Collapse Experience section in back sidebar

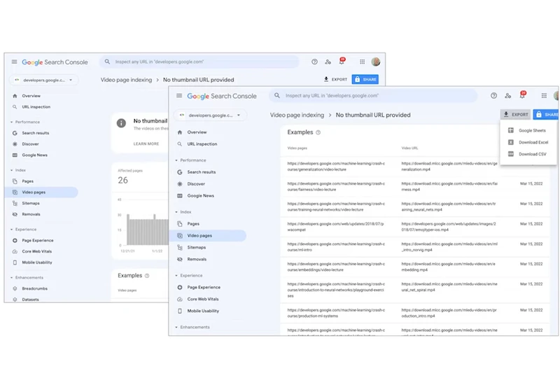click(11, 230)
